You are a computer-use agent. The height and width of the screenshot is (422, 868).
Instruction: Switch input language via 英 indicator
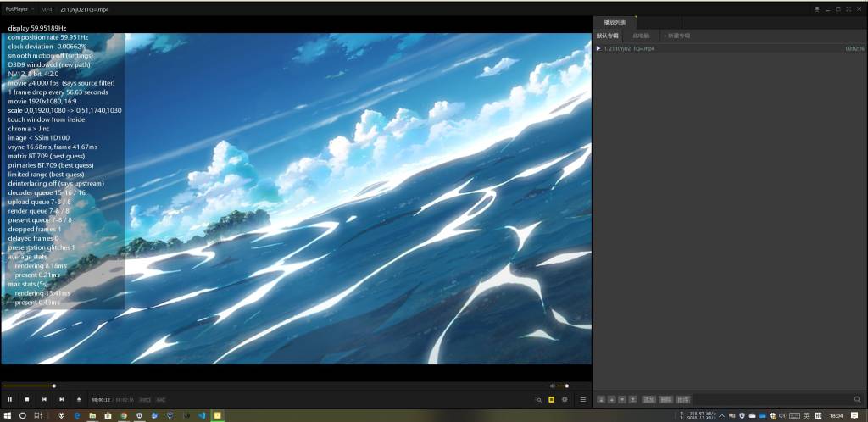806,415
